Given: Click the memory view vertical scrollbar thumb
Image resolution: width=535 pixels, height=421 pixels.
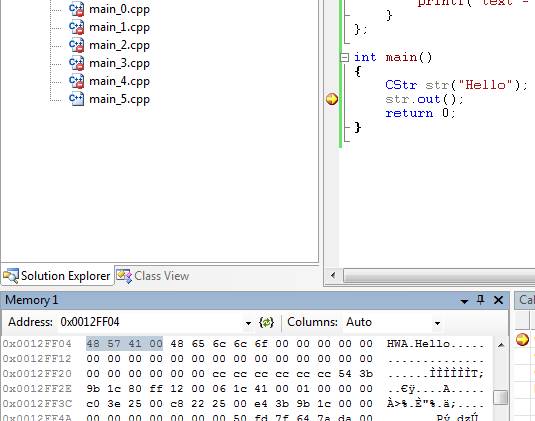Looking at the screenshot, I should tap(500, 398).
